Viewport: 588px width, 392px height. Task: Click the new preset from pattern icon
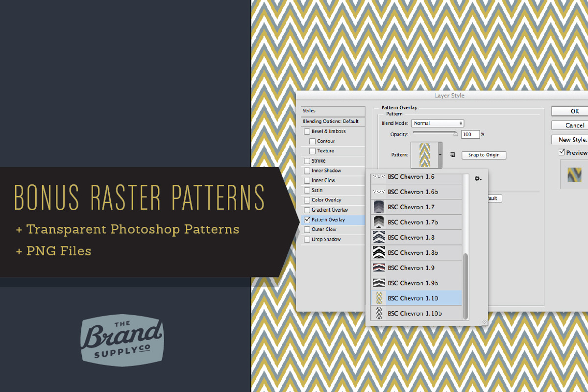point(452,155)
